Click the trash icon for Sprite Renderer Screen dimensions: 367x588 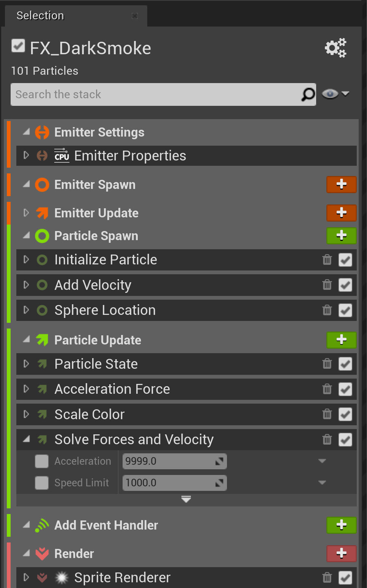tap(327, 578)
